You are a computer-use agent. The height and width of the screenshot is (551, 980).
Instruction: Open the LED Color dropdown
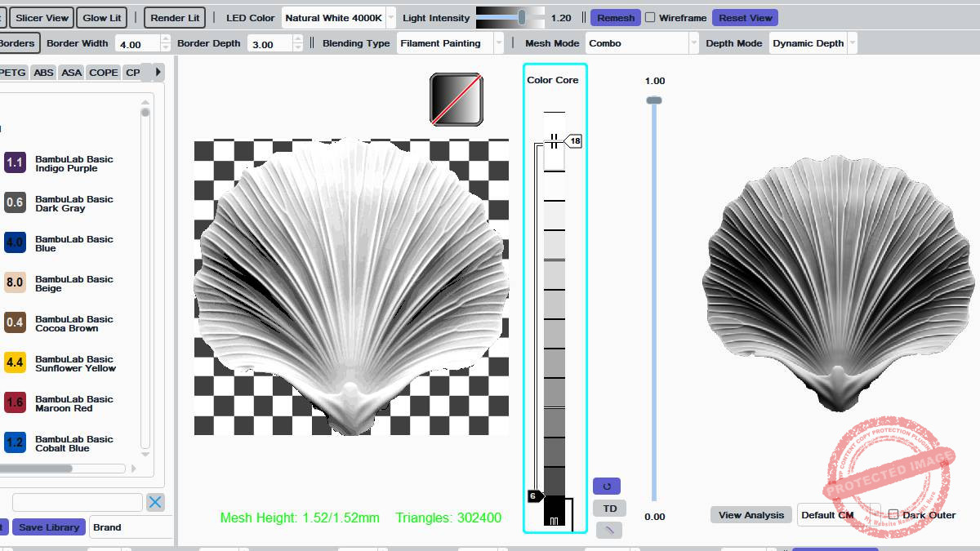[x=339, y=17]
